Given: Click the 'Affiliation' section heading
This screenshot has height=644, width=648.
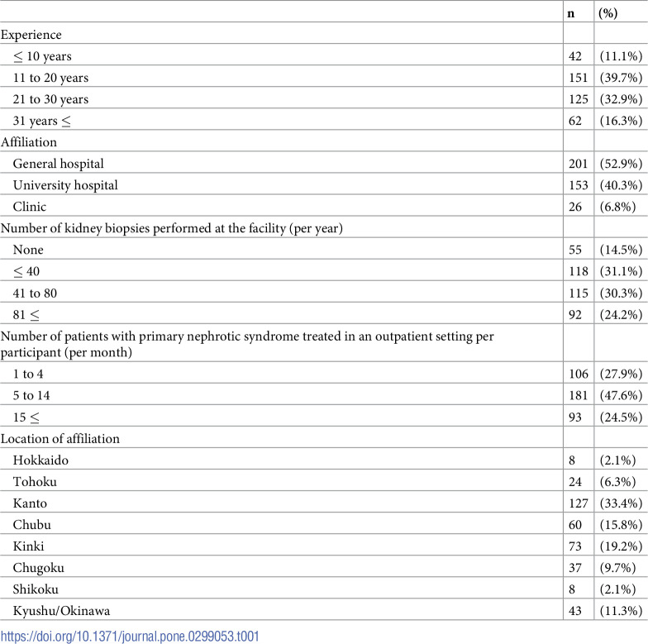Looking at the screenshot, I should (29, 142).
